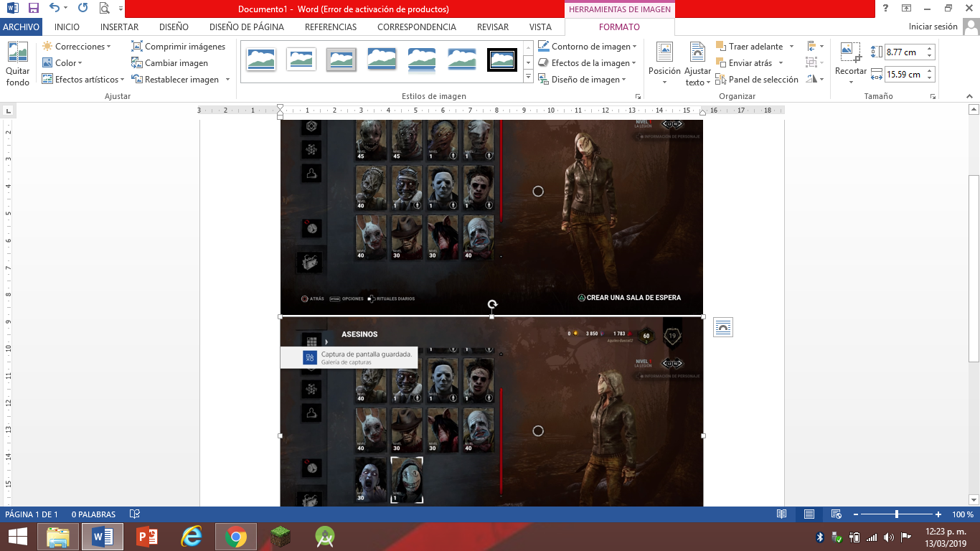Launch Google Chrome from the taskbar
Viewport: 980px width, 551px height.
click(x=235, y=537)
